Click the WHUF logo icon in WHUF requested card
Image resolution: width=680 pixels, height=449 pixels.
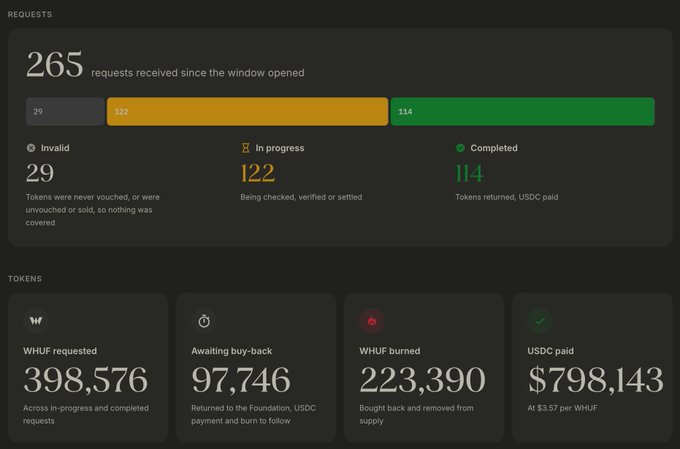(36, 321)
